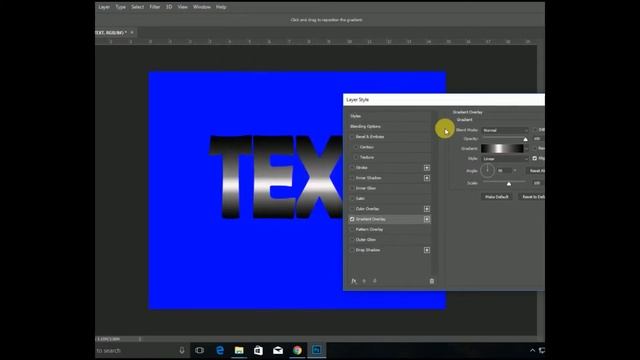Open Mail app from the taskbar
This screenshot has height=360, width=640.
coord(278,350)
